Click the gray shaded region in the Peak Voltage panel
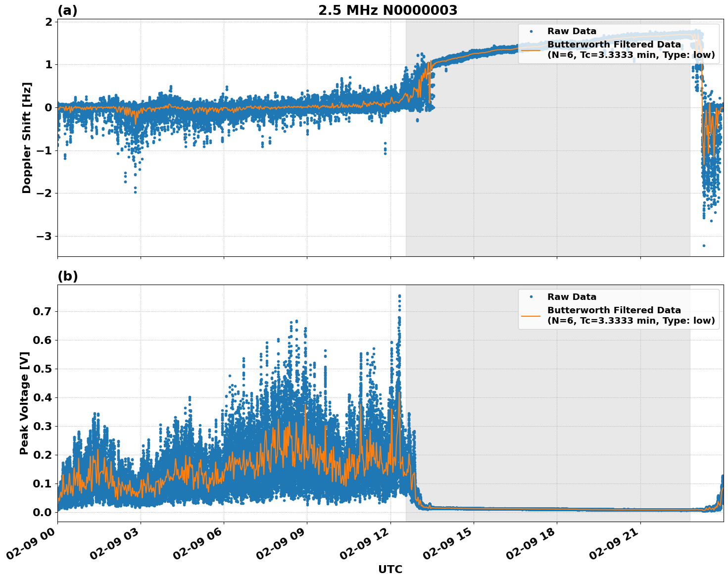This screenshot has height=580, width=728. pyautogui.click(x=544, y=396)
